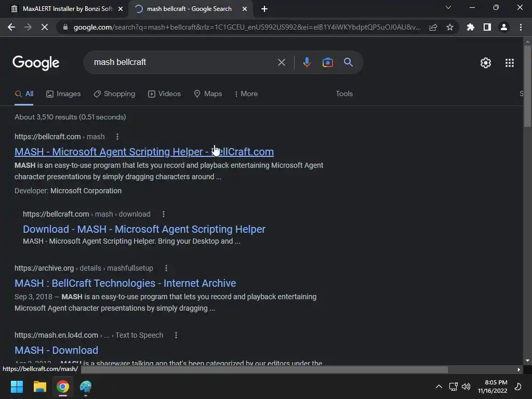Bookmark this page with the star icon
Screen dimensions: 532x399
pos(450,27)
